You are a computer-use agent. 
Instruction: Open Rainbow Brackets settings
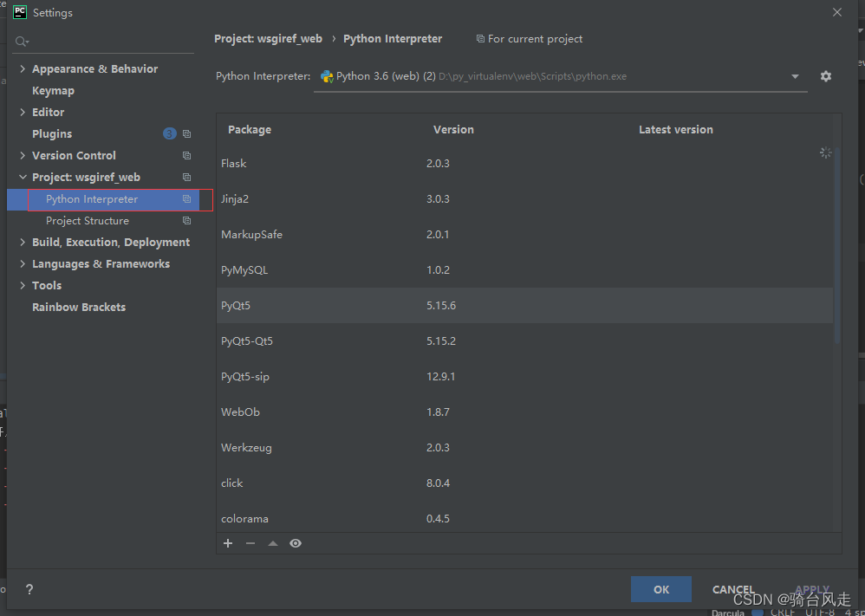(x=79, y=308)
